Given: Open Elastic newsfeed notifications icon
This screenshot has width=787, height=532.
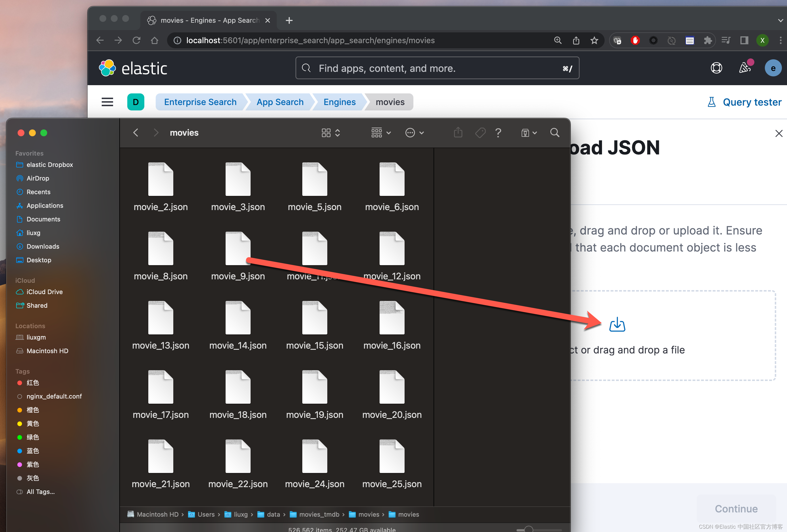Looking at the screenshot, I should tap(745, 67).
